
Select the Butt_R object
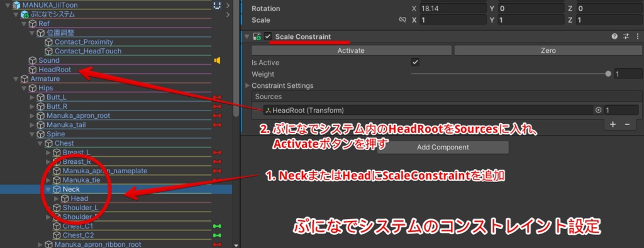[x=57, y=107]
